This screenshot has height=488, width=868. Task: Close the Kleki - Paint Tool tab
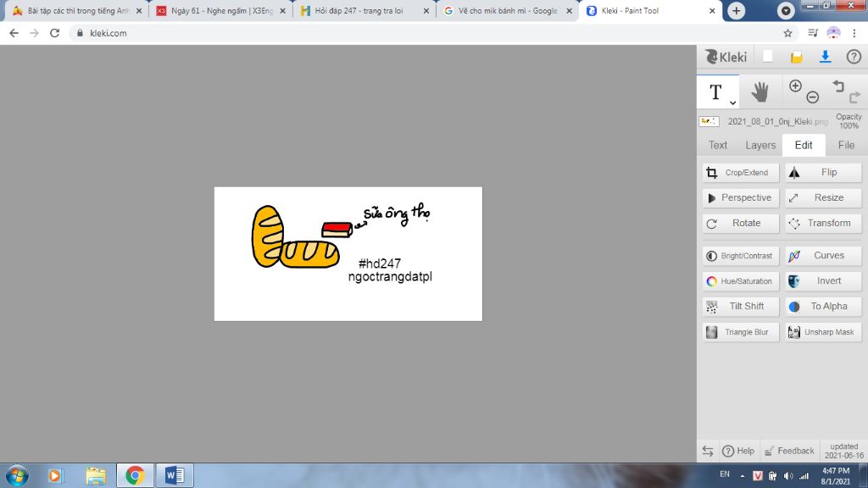[x=712, y=10]
